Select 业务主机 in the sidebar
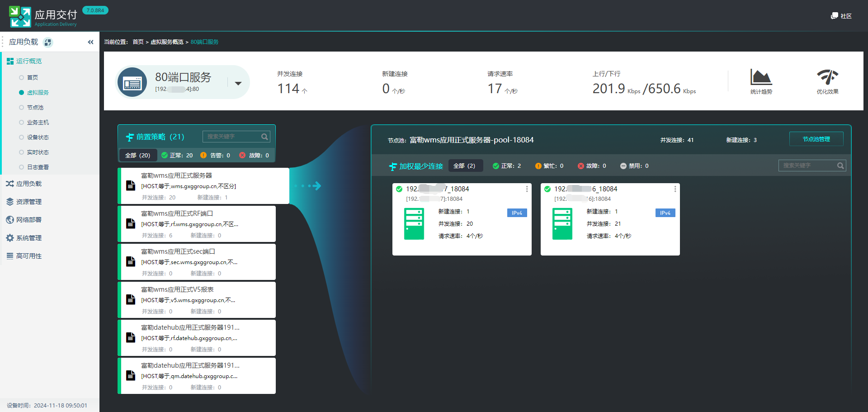868x412 pixels. click(x=38, y=123)
